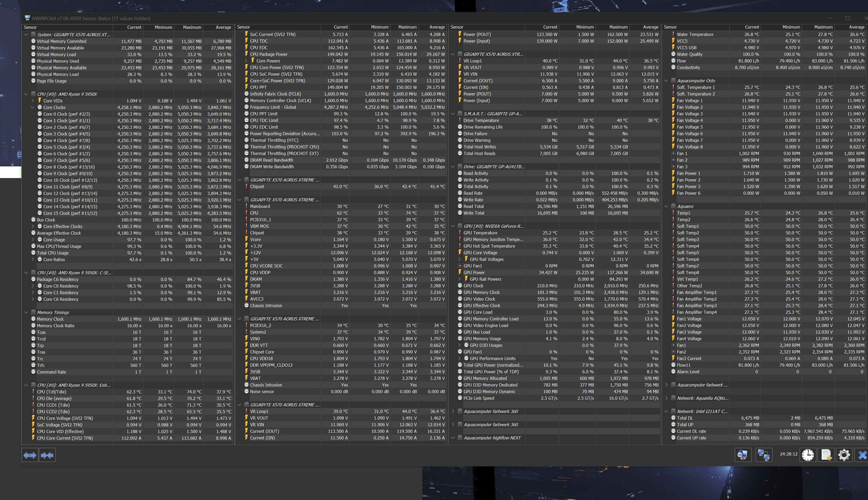Click the expand columns double-arrow button

[x=30, y=455]
